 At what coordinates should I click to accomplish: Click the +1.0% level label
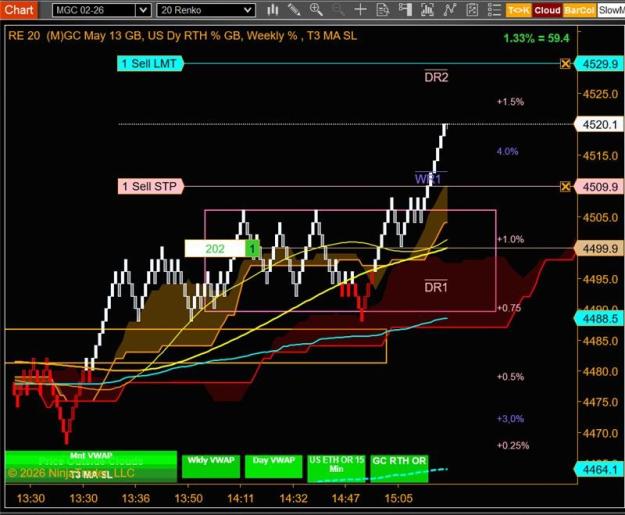[510, 239]
